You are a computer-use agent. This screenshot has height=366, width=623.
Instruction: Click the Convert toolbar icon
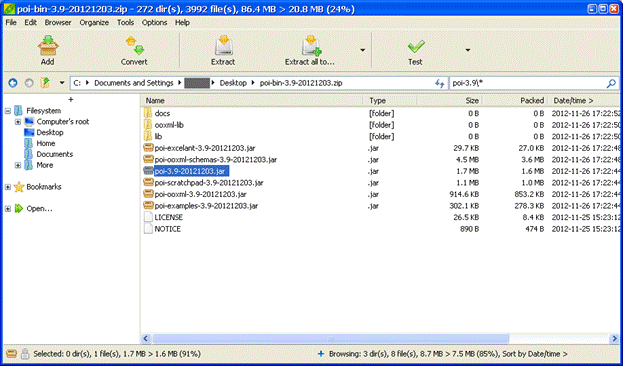coord(135,45)
